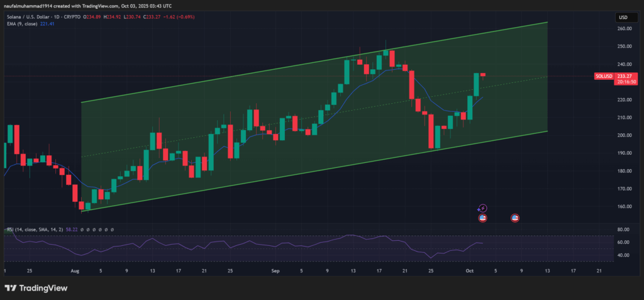
Task: Click the latest red candle near 233
Action: [482, 74]
